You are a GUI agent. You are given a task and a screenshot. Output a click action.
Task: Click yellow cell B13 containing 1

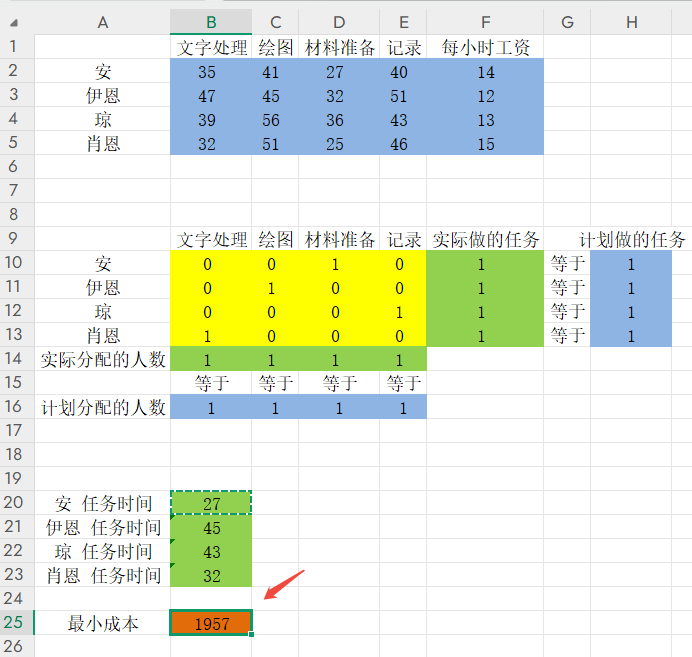[211, 335]
